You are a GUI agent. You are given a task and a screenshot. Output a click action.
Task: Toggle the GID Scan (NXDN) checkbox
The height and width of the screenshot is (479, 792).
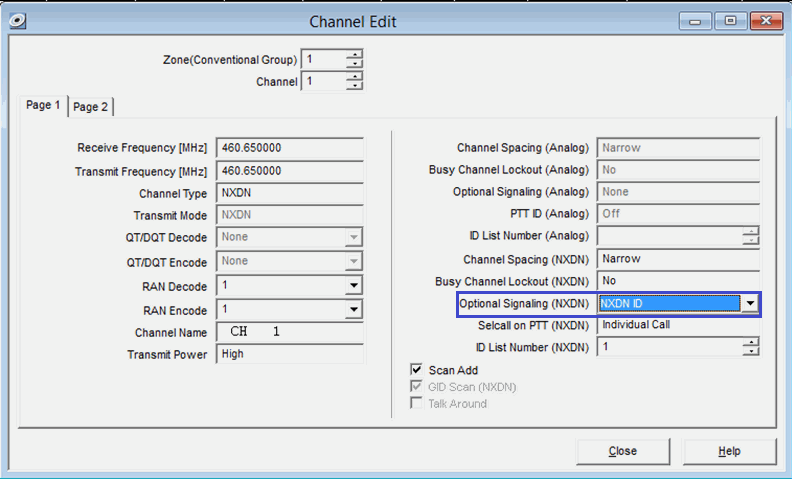[x=416, y=387]
